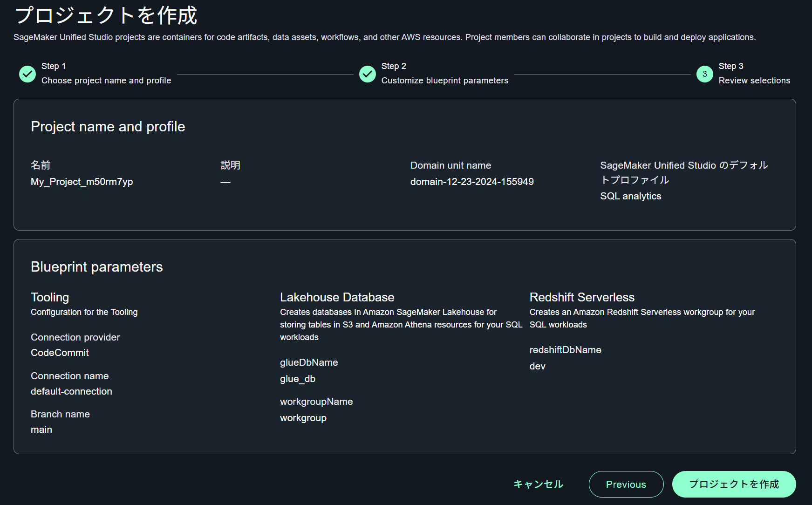Image resolution: width=812 pixels, height=505 pixels.
Task: Click the Connection name label
Action: point(70,376)
